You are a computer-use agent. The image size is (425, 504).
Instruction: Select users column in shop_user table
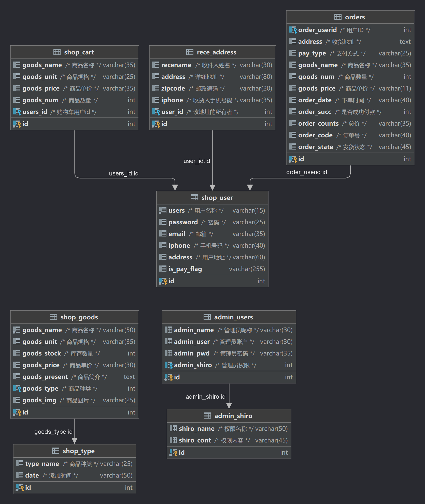point(212,211)
